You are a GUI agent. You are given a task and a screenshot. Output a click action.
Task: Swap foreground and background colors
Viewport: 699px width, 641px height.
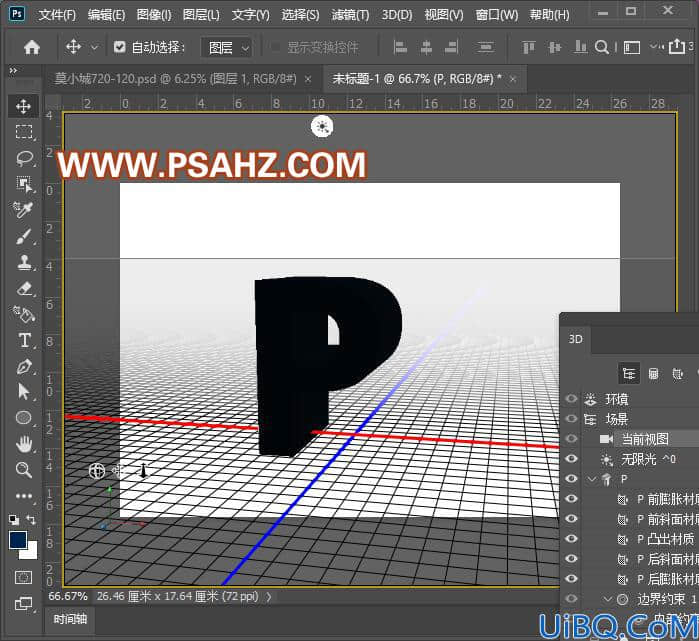pyautogui.click(x=31, y=520)
